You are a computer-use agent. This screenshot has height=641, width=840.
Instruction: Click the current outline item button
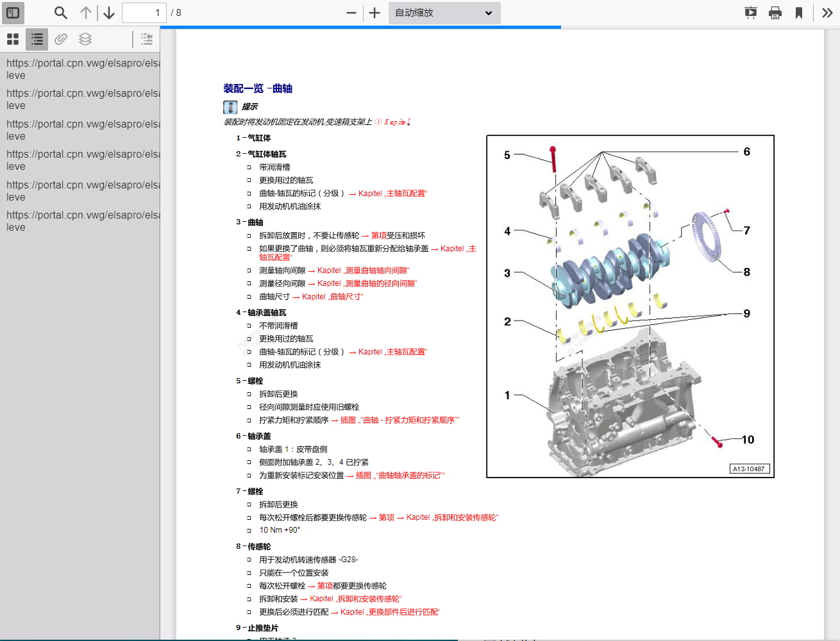[147, 39]
